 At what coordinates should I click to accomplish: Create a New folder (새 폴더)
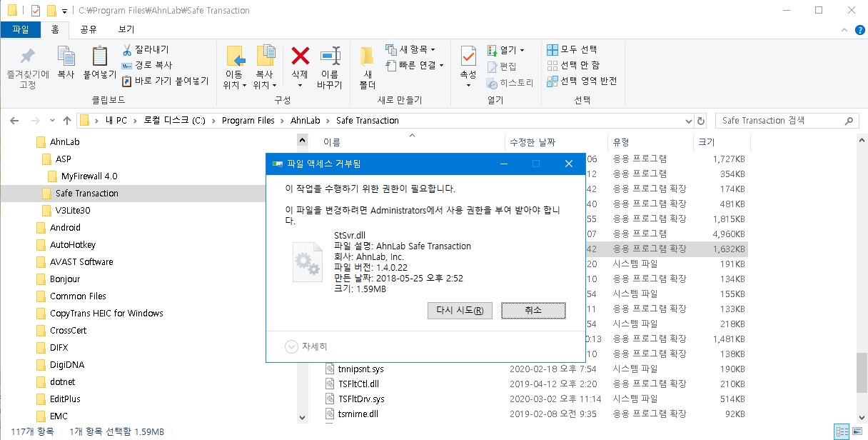point(367,67)
